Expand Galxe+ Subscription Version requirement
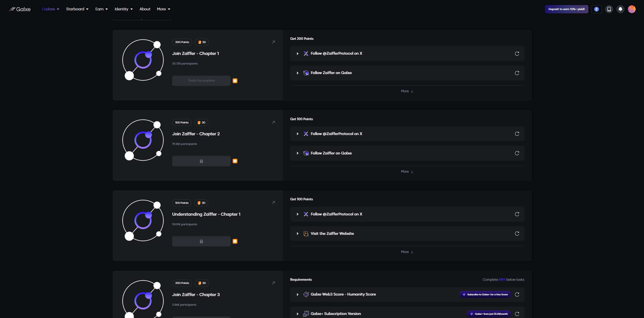The height and width of the screenshot is (318, 644). [298, 314]
